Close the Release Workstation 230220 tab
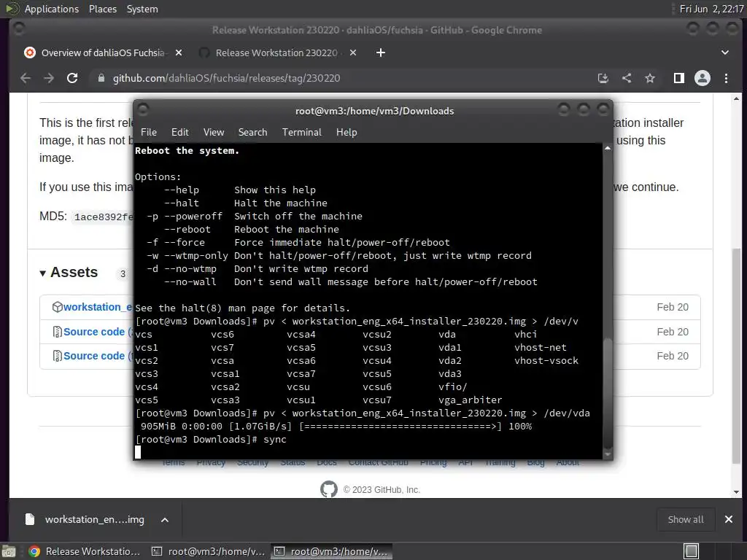 tap(353, 52)
